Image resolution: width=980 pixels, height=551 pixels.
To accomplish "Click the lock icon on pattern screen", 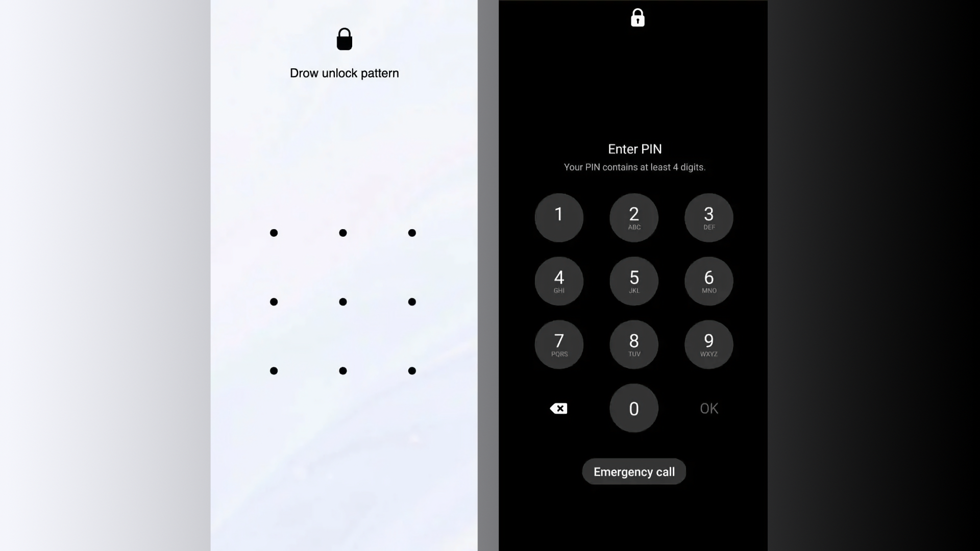I will coord(344,38).
